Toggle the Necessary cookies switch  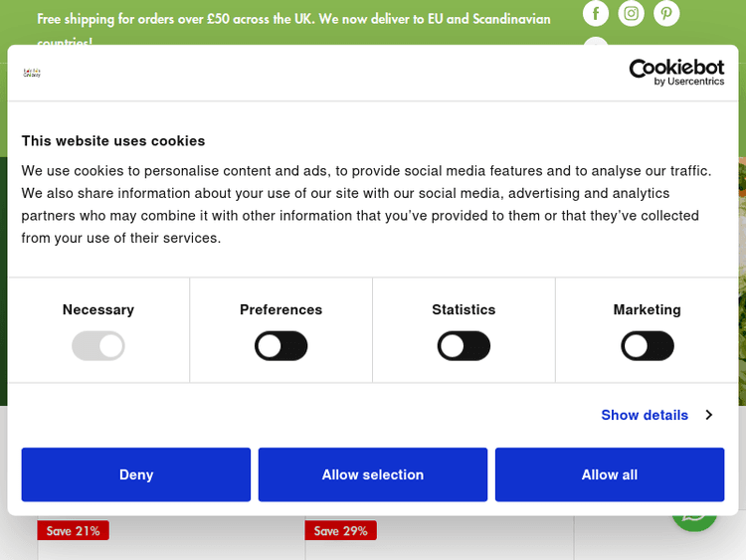98,346
